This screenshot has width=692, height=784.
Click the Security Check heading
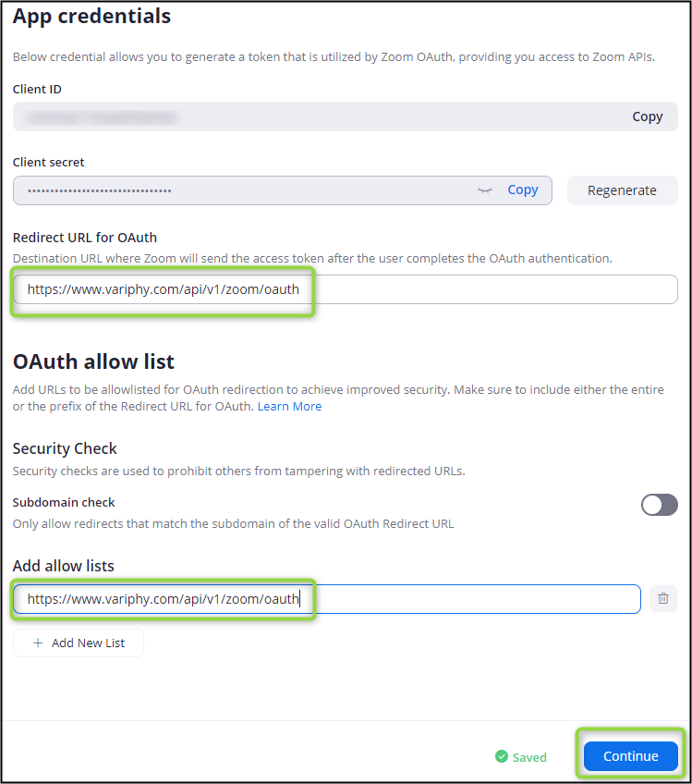coord(65,448)
